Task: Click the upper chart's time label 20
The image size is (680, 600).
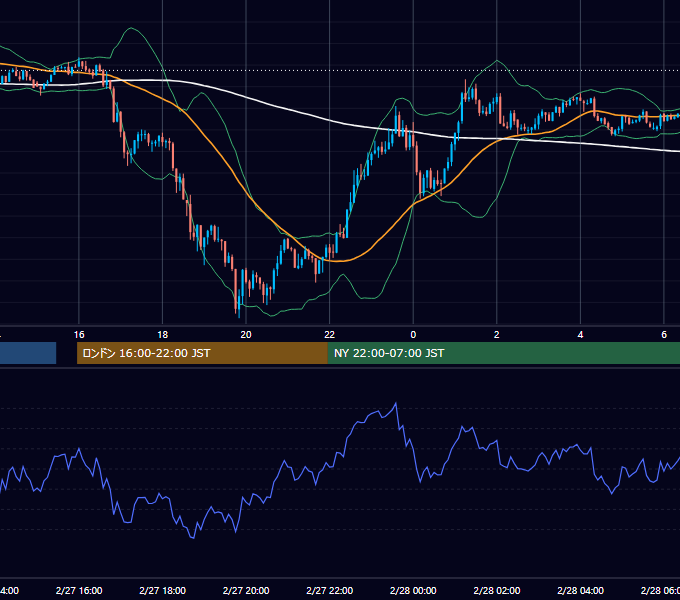Action: pyautogui.click(x=246, y=335)
